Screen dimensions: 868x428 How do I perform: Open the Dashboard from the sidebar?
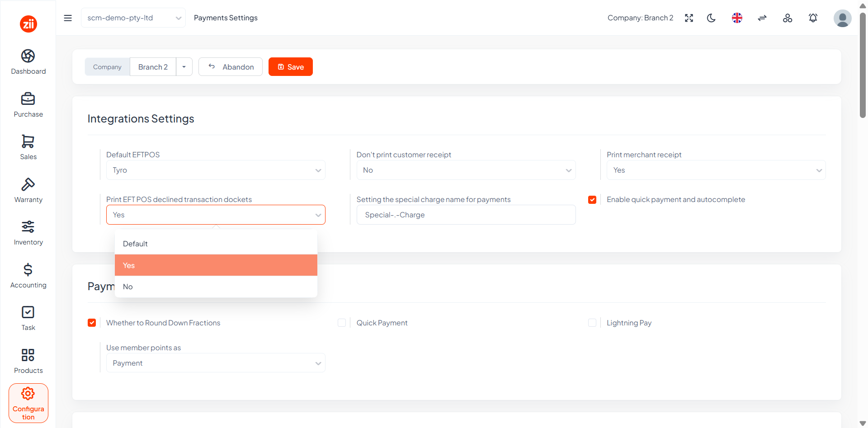tap(28, 62)
